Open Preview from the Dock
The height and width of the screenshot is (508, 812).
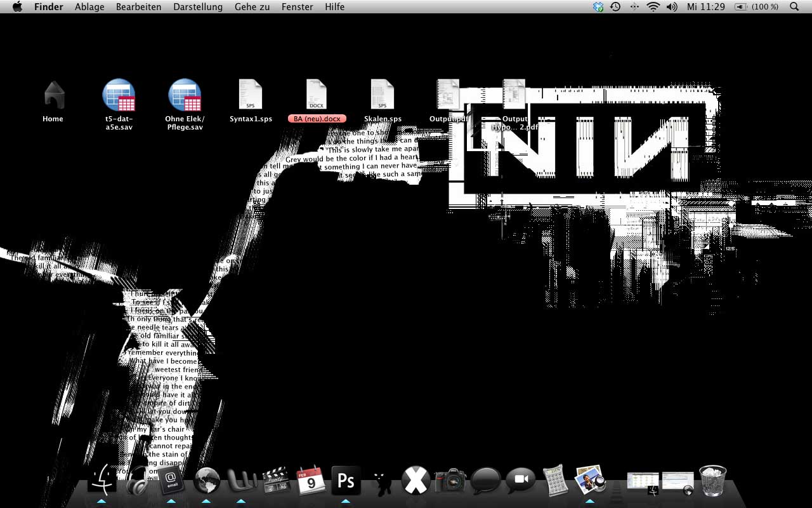[x=590, y=481]
